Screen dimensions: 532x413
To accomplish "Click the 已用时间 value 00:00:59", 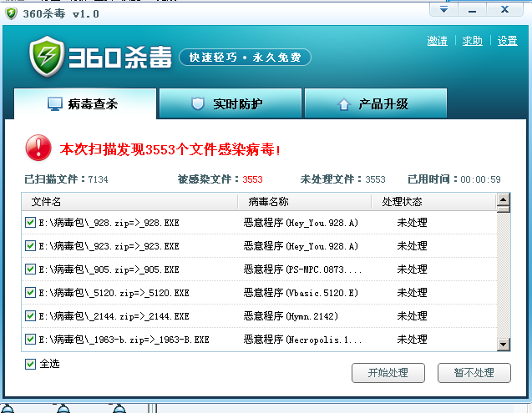I will 480,179.
